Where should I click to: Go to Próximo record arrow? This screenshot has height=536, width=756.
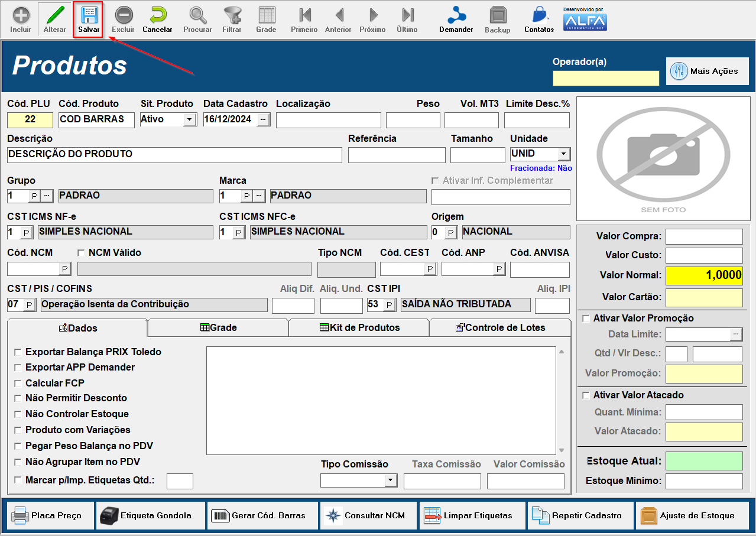[x=373, y=15]
